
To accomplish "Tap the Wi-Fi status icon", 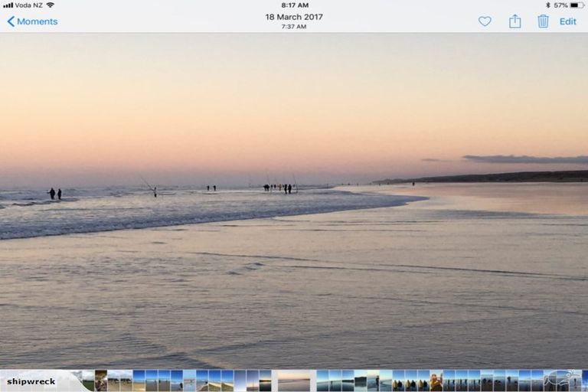I will click(x=51, y=5).
